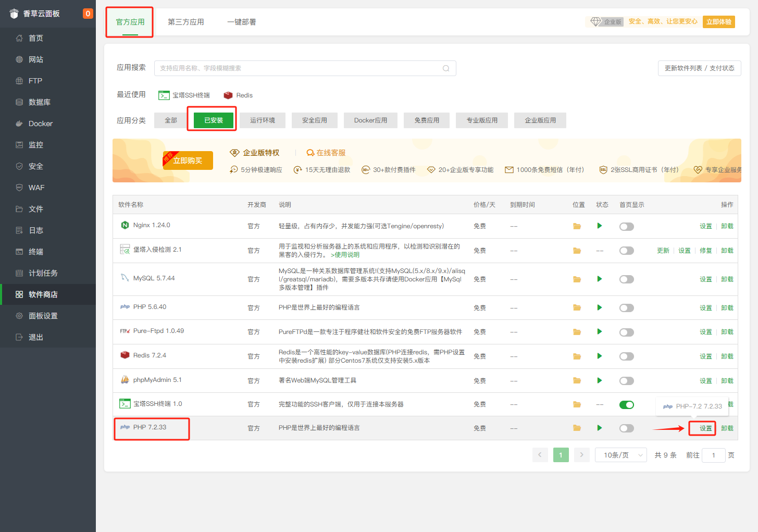Screen dimensions: 758x532
Task: Filter apps by 安全应用 category
Action: pyautogui.click(x=315, y=120)
